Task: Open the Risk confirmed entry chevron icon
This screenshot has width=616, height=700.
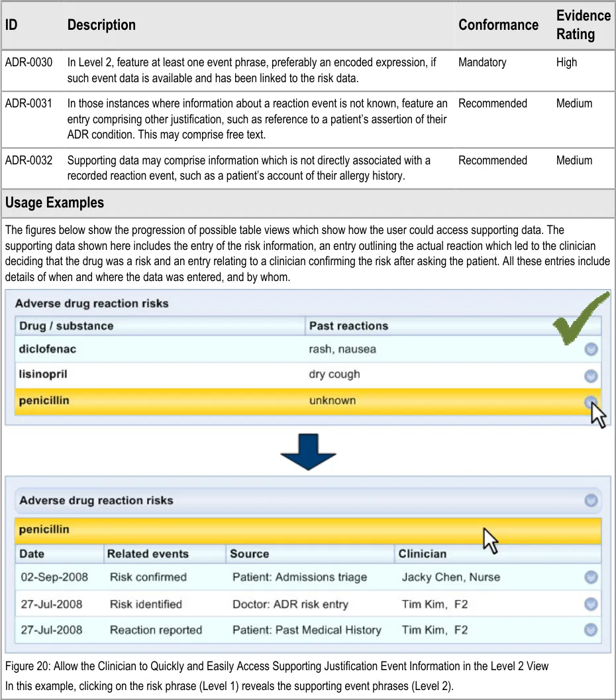Action: click(x=591, y=577)
